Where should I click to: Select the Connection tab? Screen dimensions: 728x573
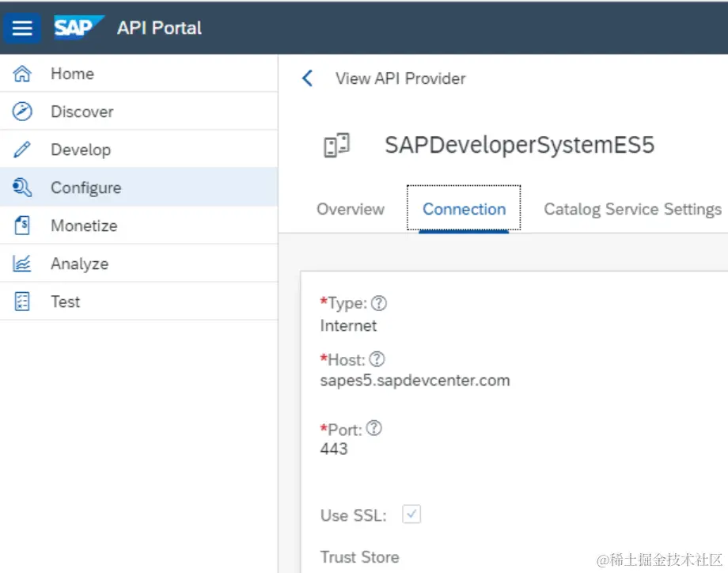coord(464,209)
